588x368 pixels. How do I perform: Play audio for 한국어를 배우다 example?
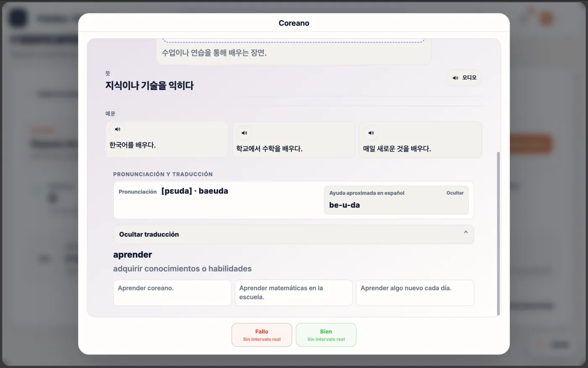(118, 130)
